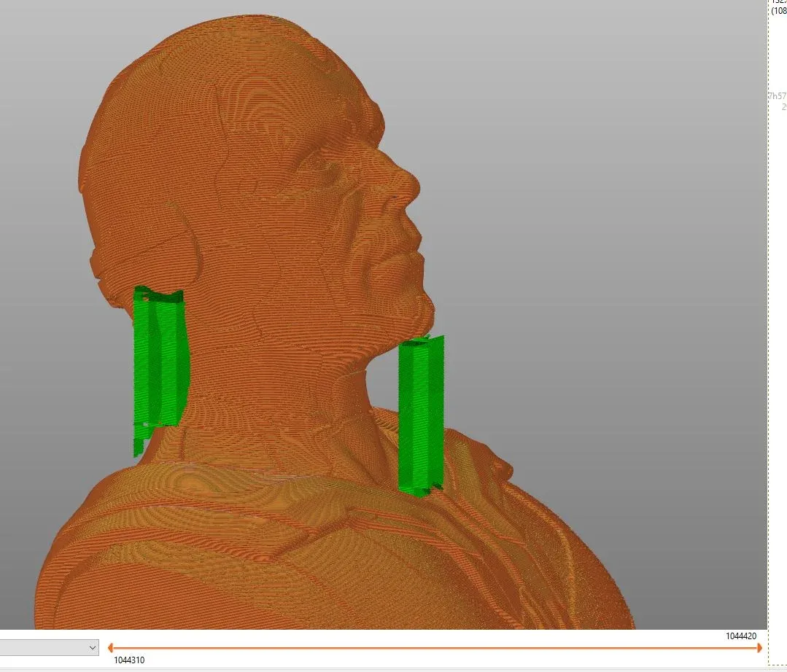787x672 pixels.
Task: Click the left handle of horizontal move slider
Action: tap(110, 648)
